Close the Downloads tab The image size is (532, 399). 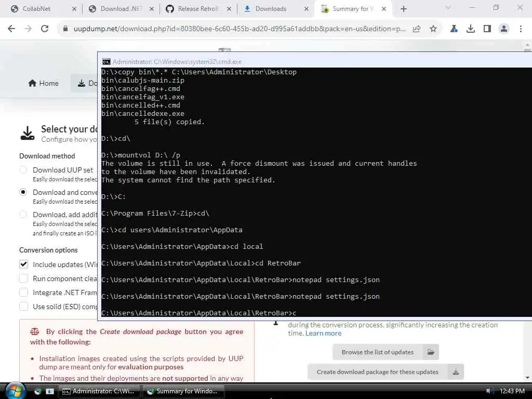click(x=307, y=9)
